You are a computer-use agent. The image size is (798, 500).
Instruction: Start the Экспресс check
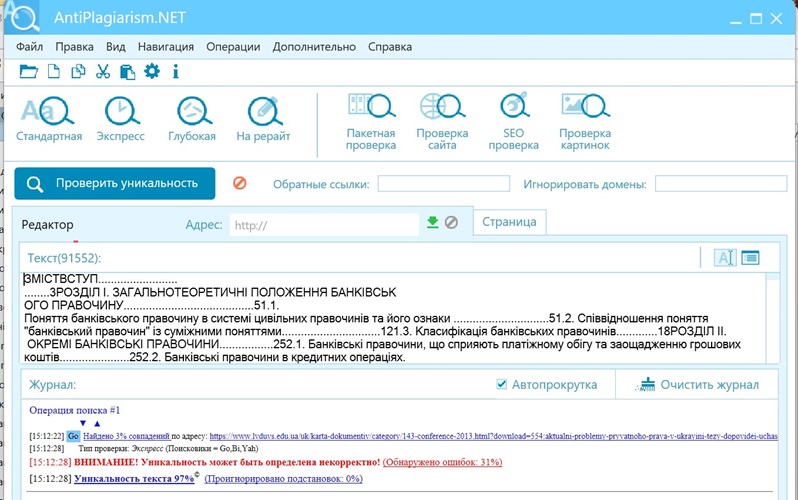121,119
